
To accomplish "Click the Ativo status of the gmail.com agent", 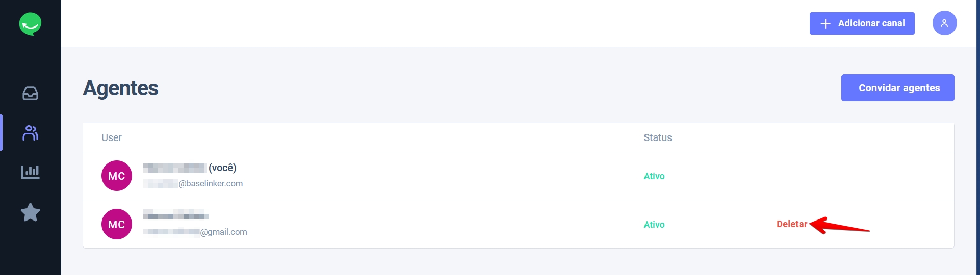I will tap(654, 225).
